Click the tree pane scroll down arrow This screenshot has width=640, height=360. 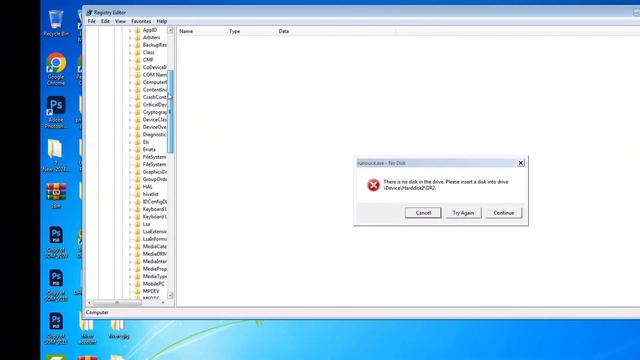point(170,295)
